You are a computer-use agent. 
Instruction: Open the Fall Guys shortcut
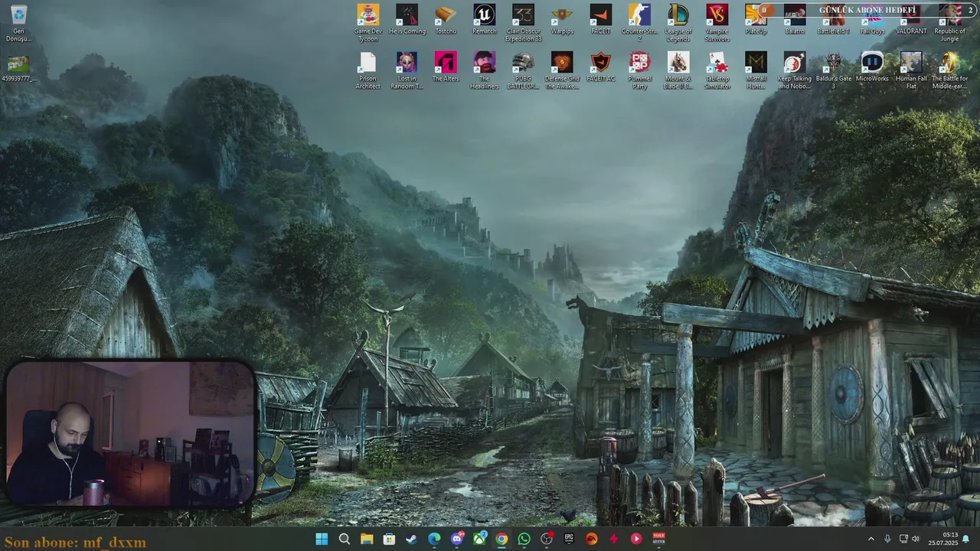[x=872, y=20]
